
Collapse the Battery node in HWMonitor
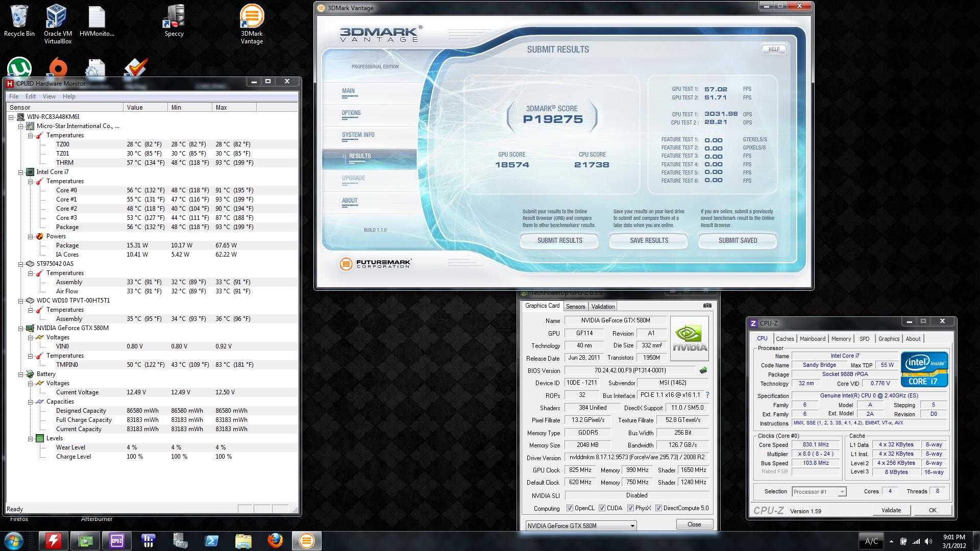(21, 374)
